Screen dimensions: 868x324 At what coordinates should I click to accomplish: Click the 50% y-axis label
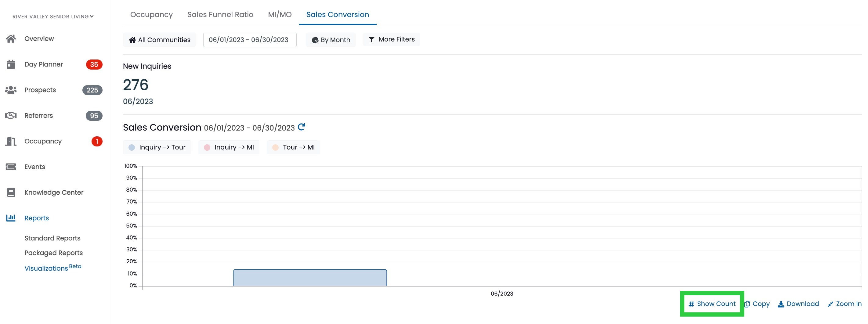pos(132,225)
